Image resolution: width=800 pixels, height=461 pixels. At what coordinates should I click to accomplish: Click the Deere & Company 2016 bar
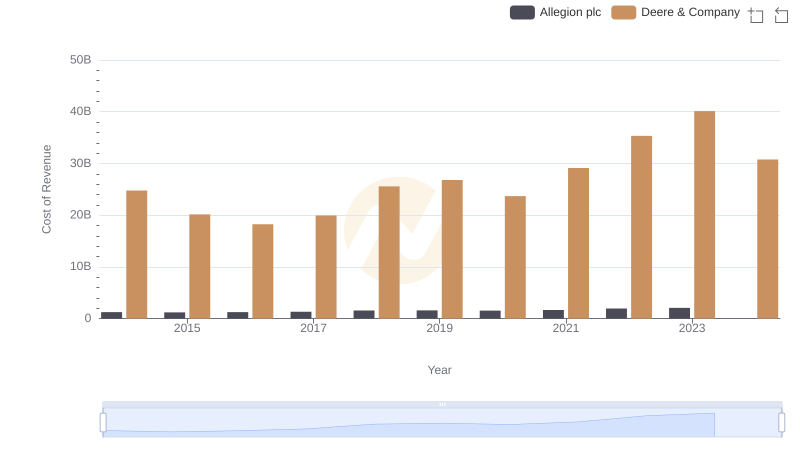[263, 271]
